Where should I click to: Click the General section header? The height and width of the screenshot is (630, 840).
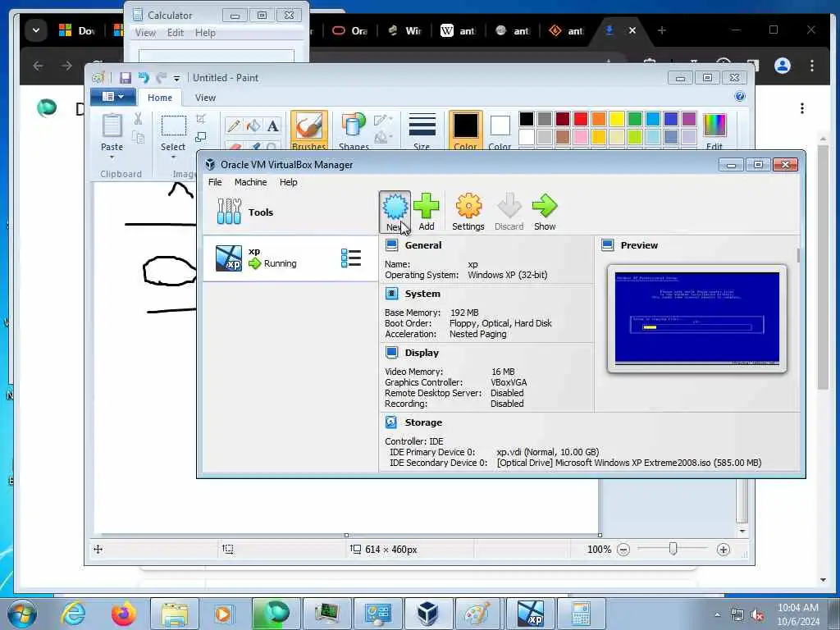click(x=422, y=245)
